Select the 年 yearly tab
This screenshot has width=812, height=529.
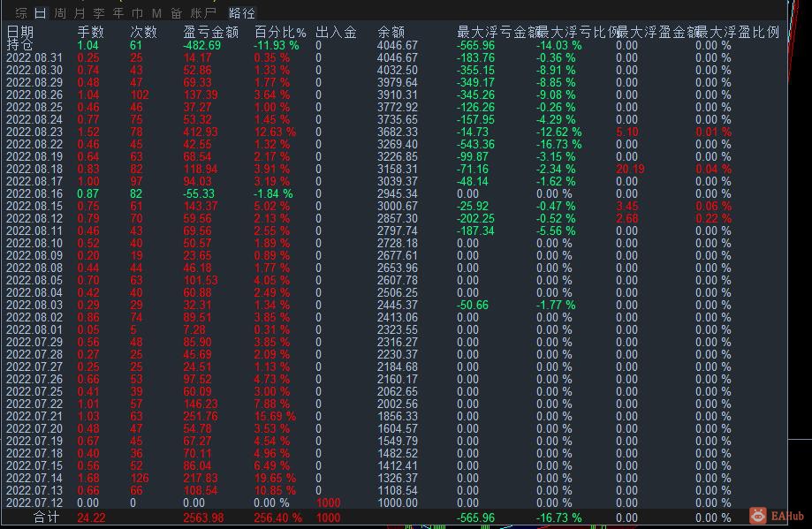tap(118, 13)
